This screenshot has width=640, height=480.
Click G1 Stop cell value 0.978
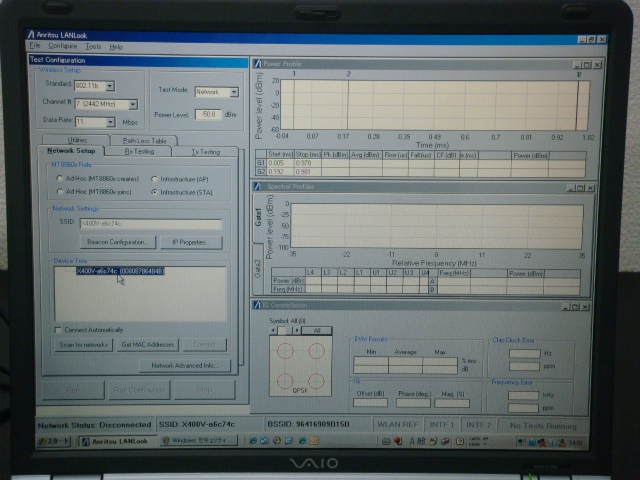(307, 163)
